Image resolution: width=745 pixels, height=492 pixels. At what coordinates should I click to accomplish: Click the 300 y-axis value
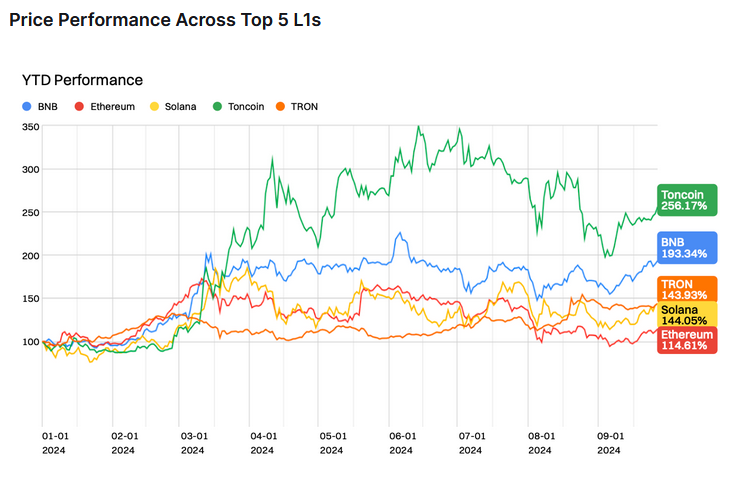coord(31,170)
